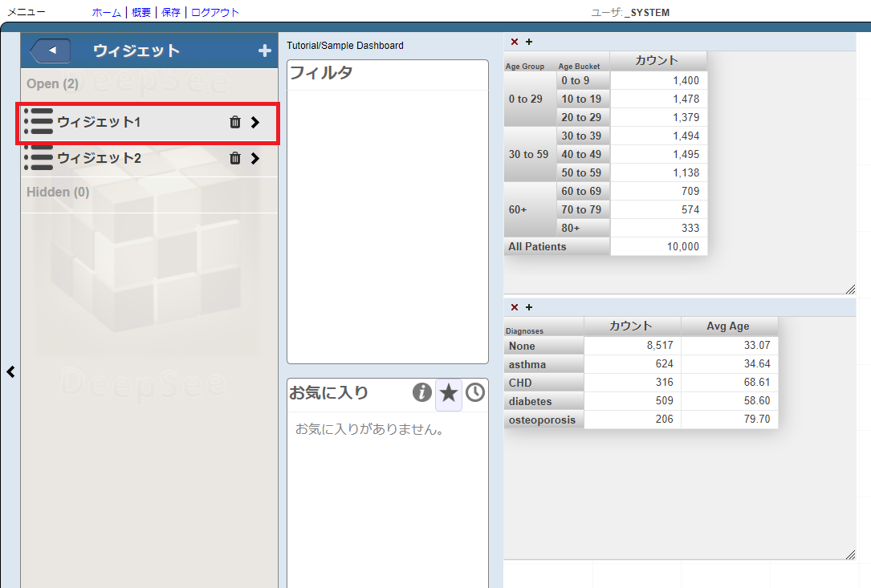The width and height of the screenshot is (871, 588).
Task: Click the star icon in お気に入り panel
Action: coord(449,392)
